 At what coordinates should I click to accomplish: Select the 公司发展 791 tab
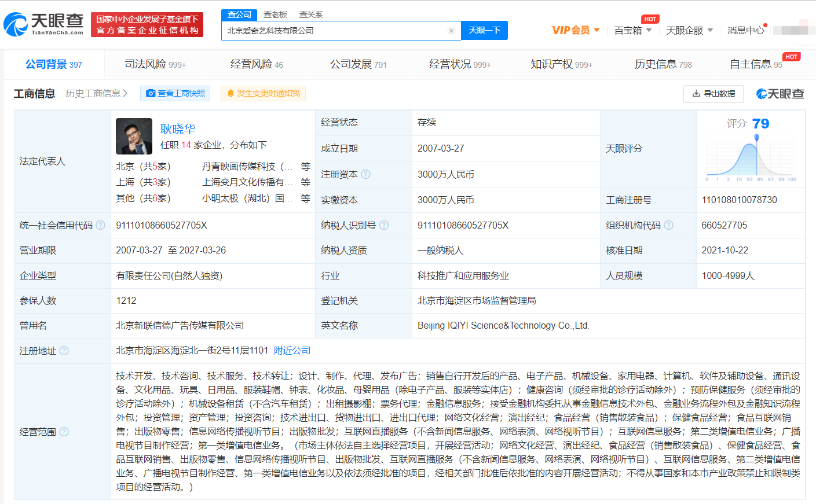click(x=358, y=64)
